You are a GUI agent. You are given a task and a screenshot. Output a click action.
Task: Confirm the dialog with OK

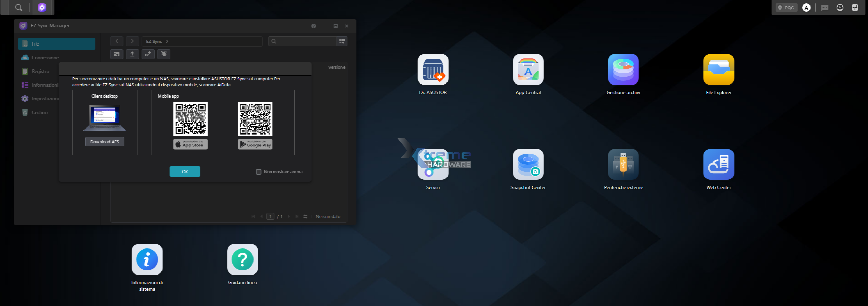pyautogui.click(x=185, y=171)
